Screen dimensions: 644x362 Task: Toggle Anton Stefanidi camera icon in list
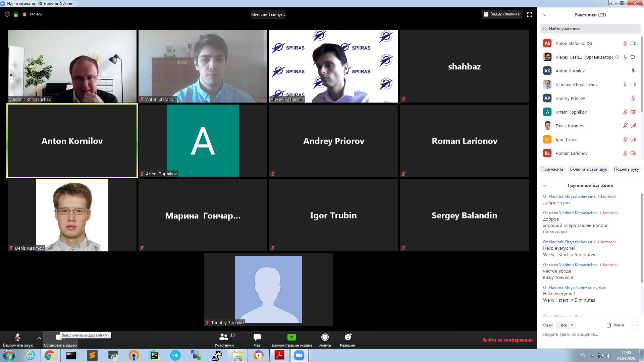click(x=633, y=43)
